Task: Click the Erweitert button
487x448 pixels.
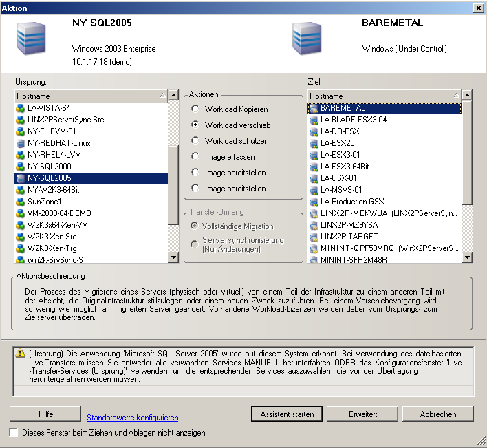Action: coord(362,414)
